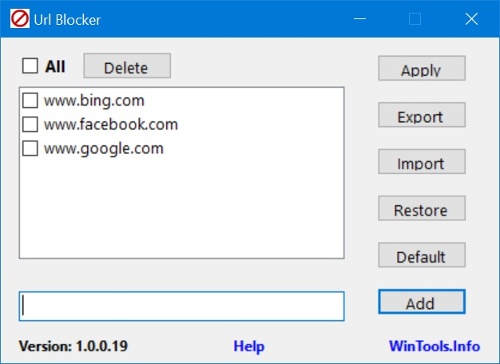Minimize the Url Blocker window
500x364 pixels.
360,19
